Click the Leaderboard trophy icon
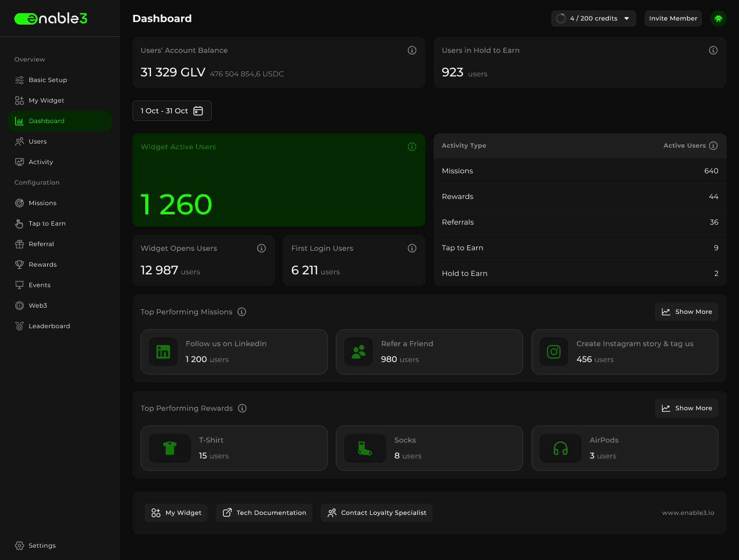The image size is (739, 560). 19,326
